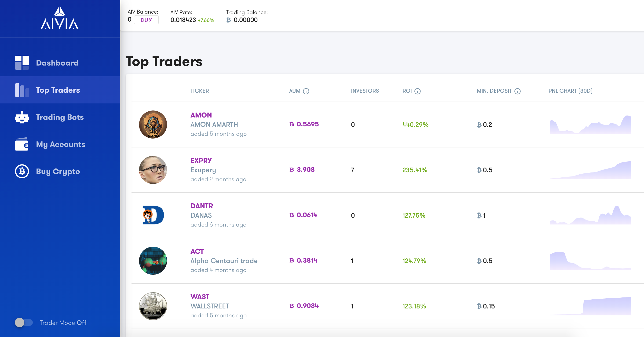Click the name AMON AMARTH
Image resolution: width=644 pixels, height=337 pixels.
[214, 125]
